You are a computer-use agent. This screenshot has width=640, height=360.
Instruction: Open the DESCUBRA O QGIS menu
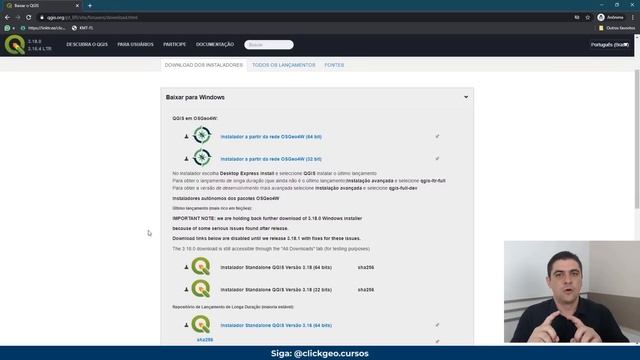click(87, 44)
